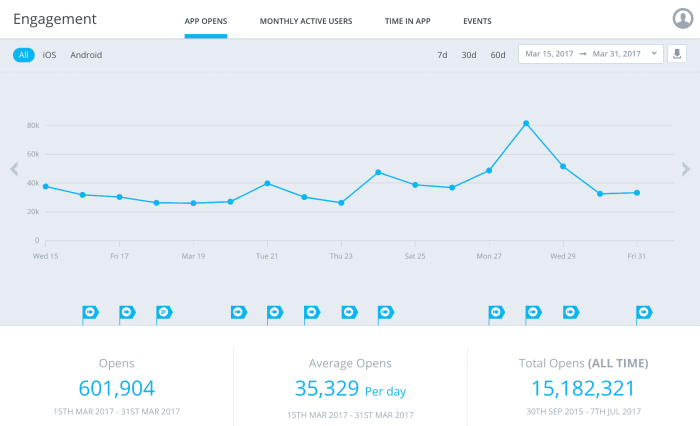
Task: Switch to the Monthly Active Users tab
Action: 305,21
